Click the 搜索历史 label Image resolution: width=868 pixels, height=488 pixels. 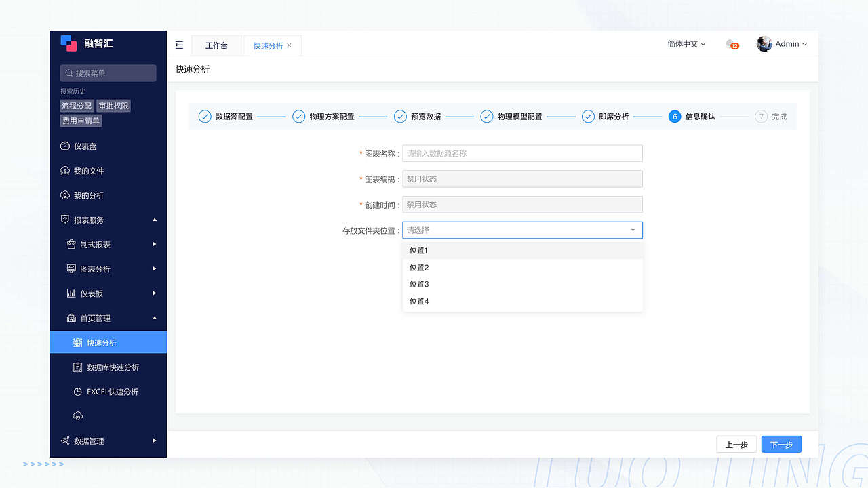click(73, 91)
